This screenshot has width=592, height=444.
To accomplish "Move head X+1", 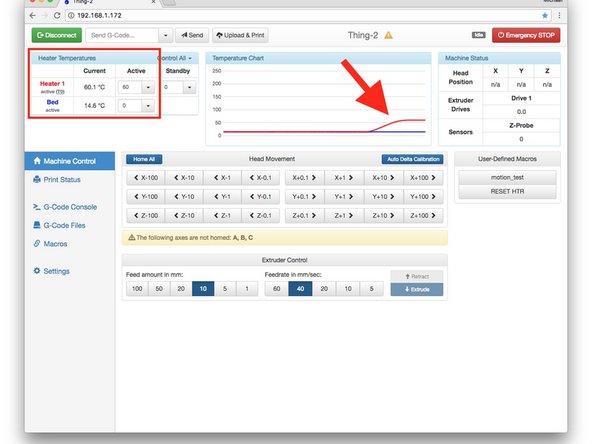I will tap(344, 177).
